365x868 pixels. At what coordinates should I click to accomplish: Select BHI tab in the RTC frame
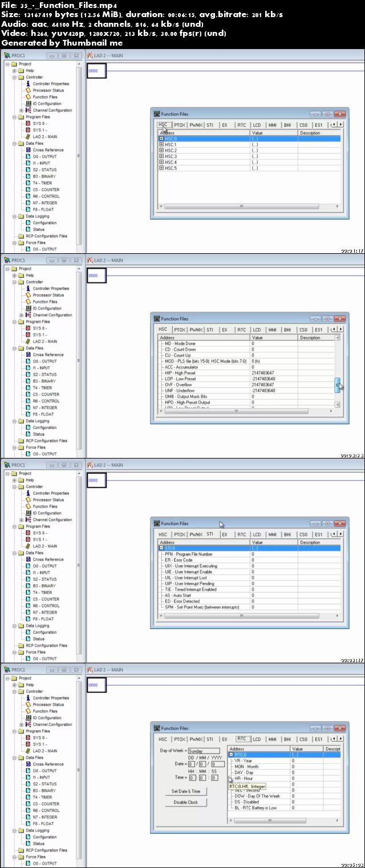click(287, 739)
